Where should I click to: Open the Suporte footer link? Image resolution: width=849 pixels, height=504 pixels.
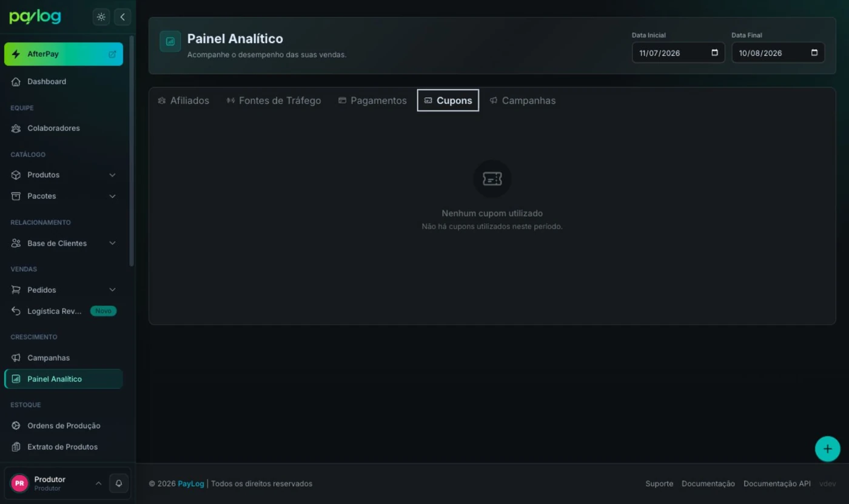[x=659, y=483]
